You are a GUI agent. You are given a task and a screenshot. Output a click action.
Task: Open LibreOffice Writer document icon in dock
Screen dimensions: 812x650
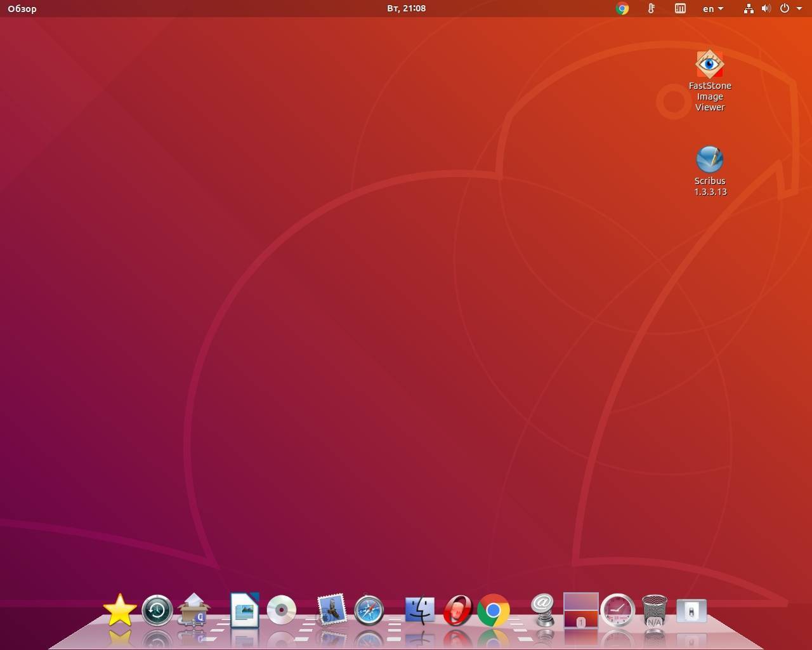point(244,611)
